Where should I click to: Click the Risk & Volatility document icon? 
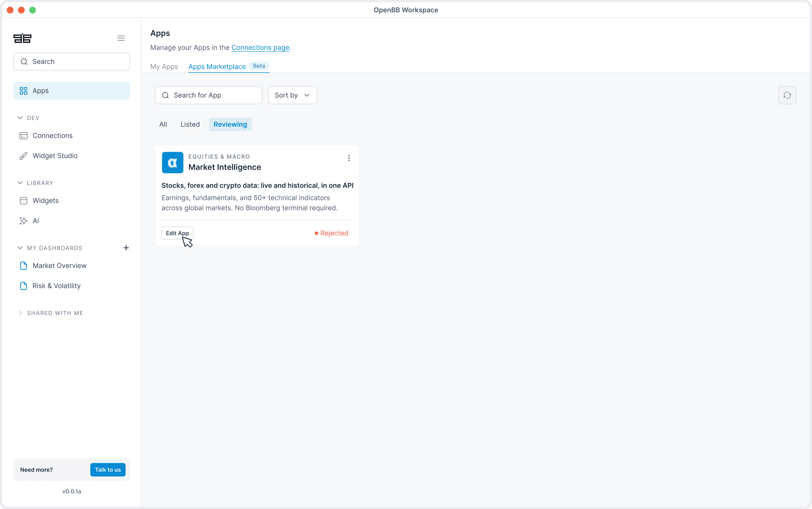pos(24,286)
